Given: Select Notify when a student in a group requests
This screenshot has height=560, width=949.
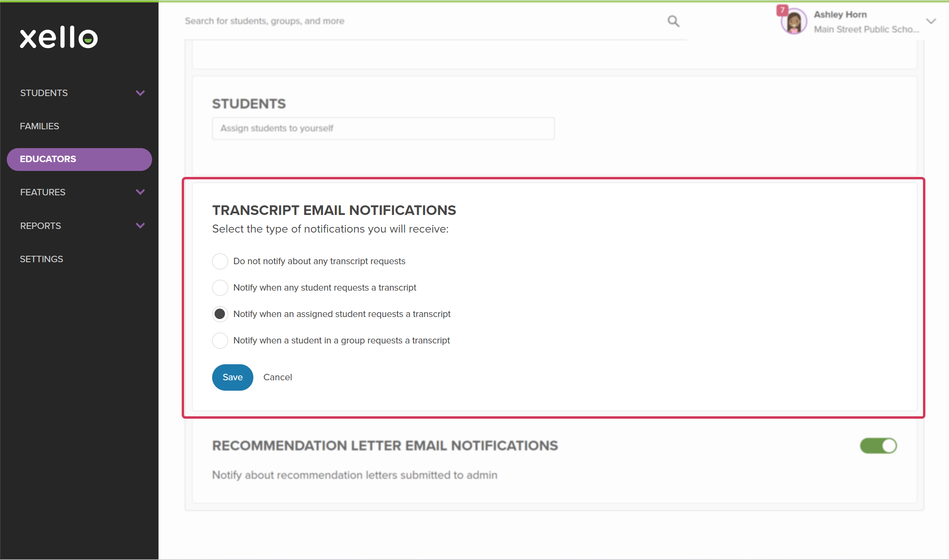Looking at the screenshot, I should [x=220, y=340].
